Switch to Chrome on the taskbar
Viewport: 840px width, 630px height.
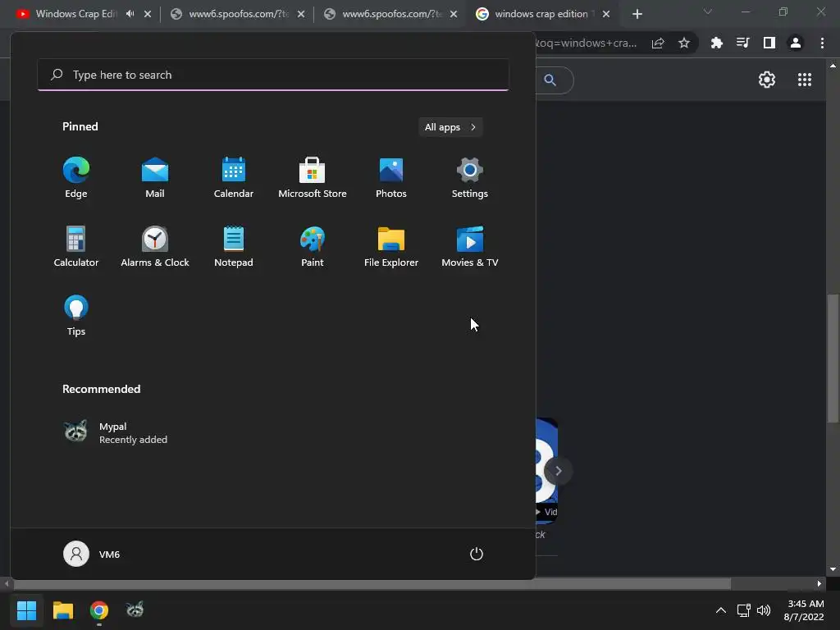(x=99, y=610)
